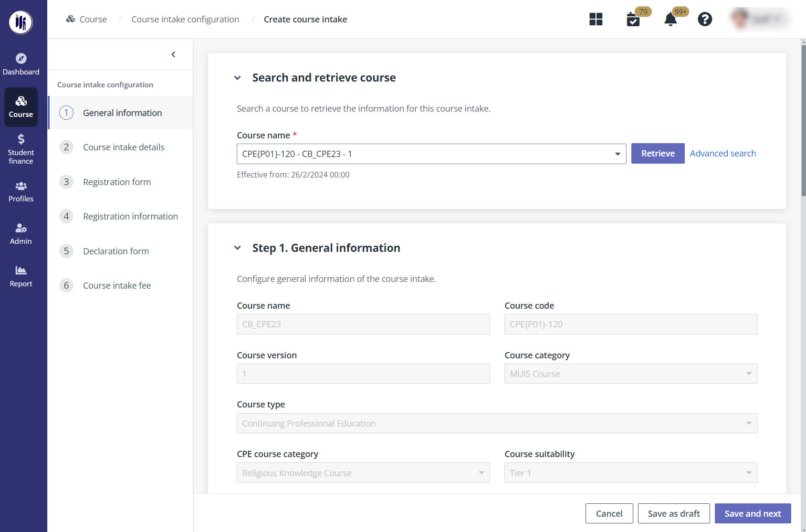This screenshot has width=806, height=532.
Task: Click step number 2 circle
Action: 66,147
